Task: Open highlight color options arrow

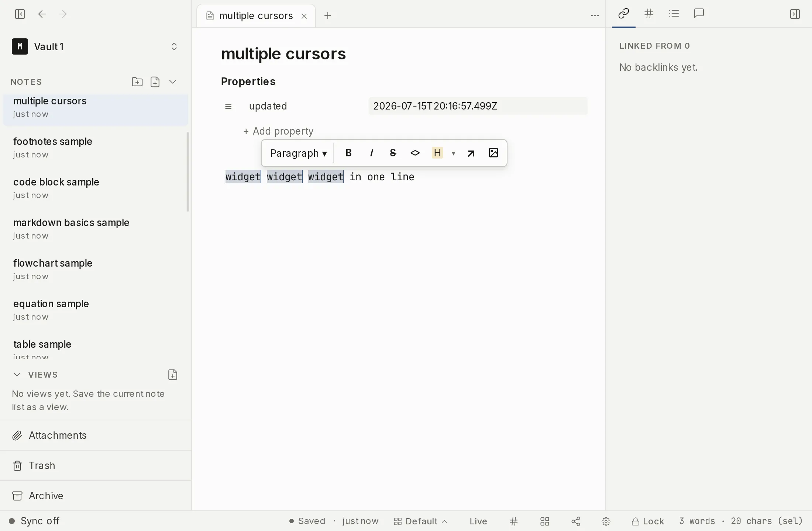Action: click(454, 153)
